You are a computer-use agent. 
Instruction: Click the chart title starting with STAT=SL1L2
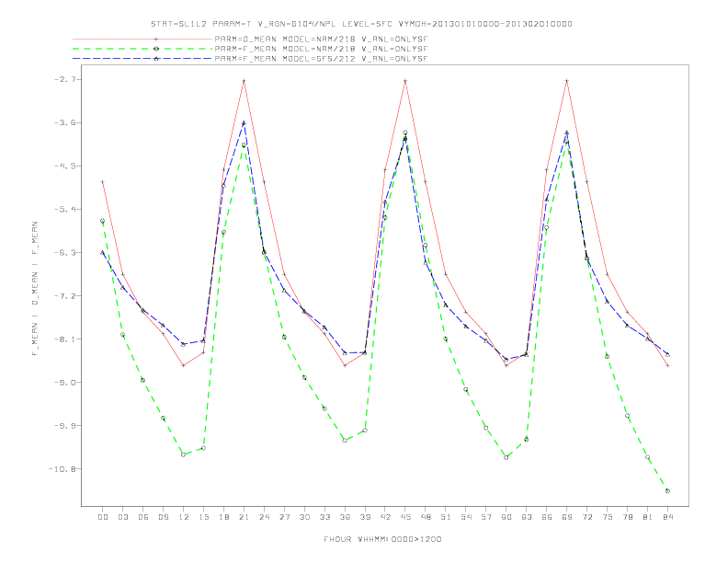pyautogui.click(x=361, y=24)
